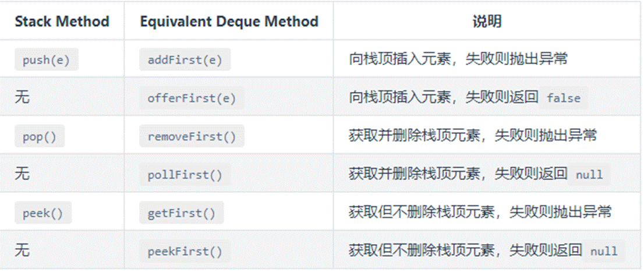Select the inline "false" code label

(563, 98)
